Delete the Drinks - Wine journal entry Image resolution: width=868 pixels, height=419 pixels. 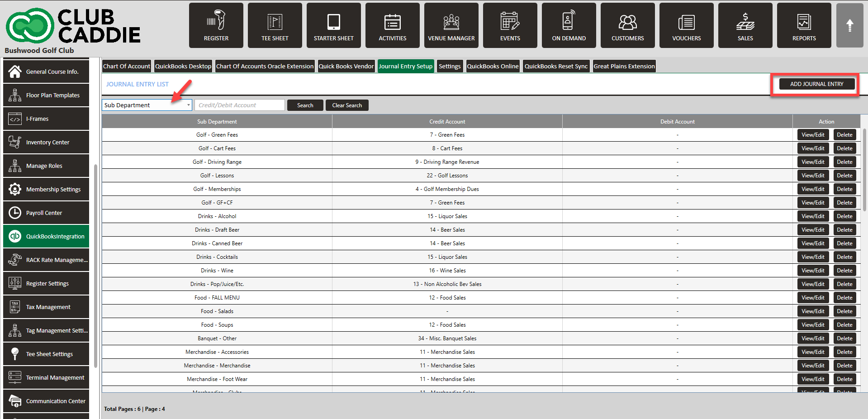click(x=844, y=271)
